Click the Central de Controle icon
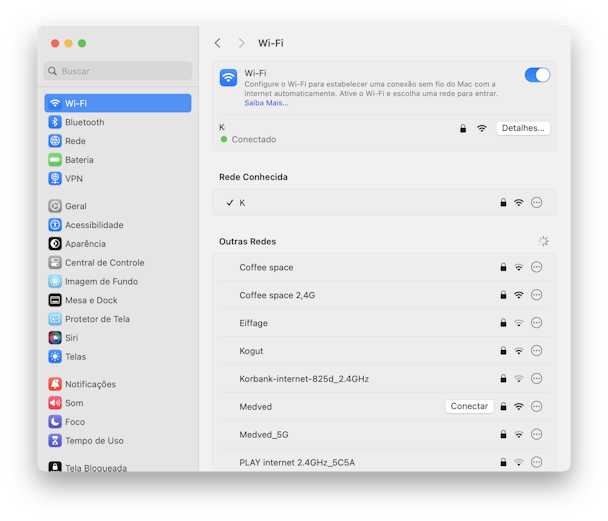 pos(55,262)
